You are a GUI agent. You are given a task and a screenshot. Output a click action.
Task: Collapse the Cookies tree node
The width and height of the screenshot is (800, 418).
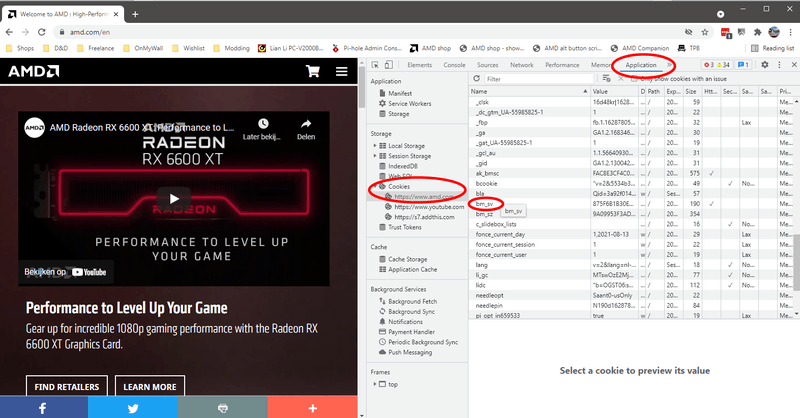coord(375,186)
